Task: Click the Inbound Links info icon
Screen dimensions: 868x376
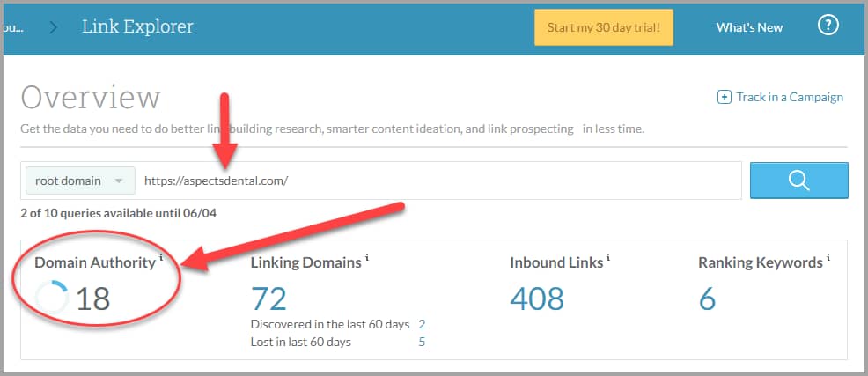Action: coord(608,257)
